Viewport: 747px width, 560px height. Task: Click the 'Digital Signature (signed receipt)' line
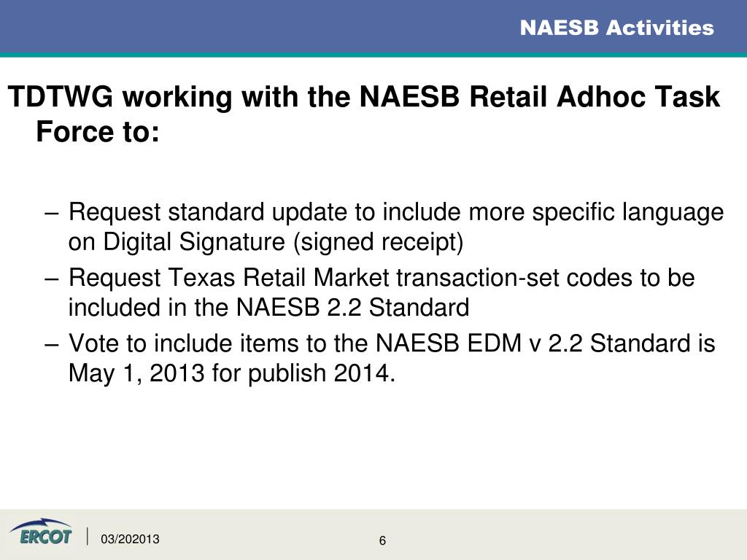coord(266,242)
